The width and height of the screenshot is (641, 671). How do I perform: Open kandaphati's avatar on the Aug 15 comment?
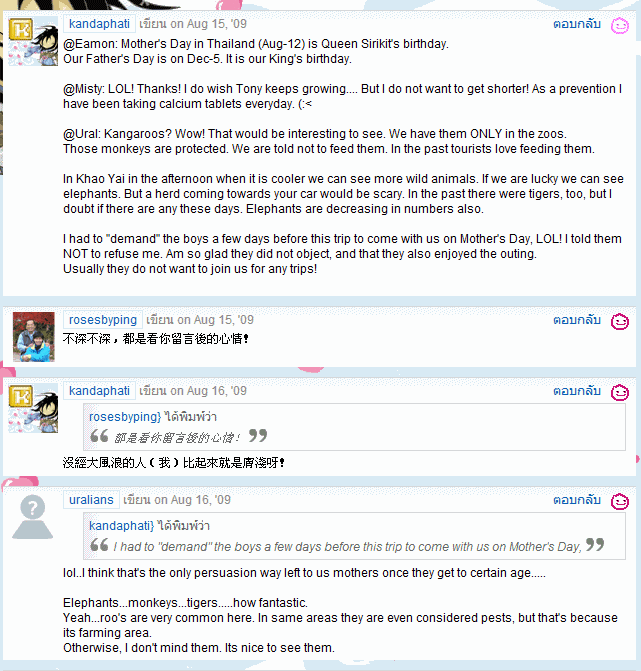tap(33, 42)
